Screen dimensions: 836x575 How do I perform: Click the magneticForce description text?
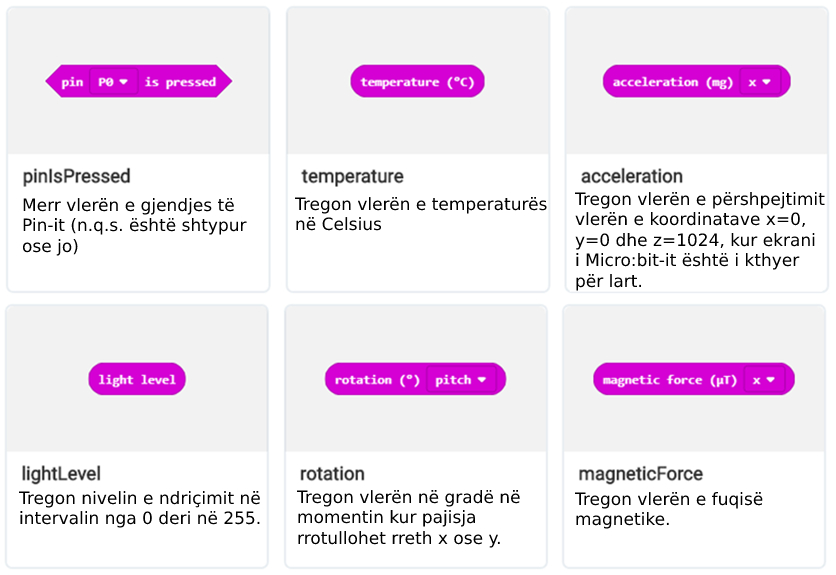668,509
